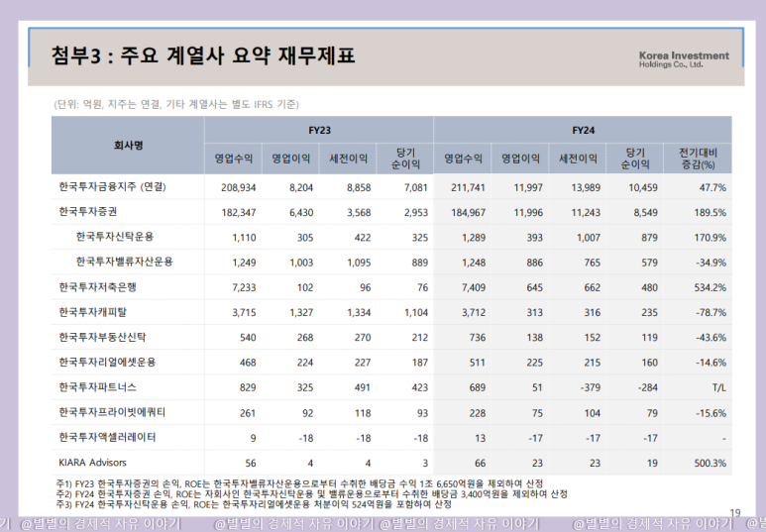Click the 500.3% change value
This screenshot has height=532, width=766.
pyautogui.click(x=711, y=463)
